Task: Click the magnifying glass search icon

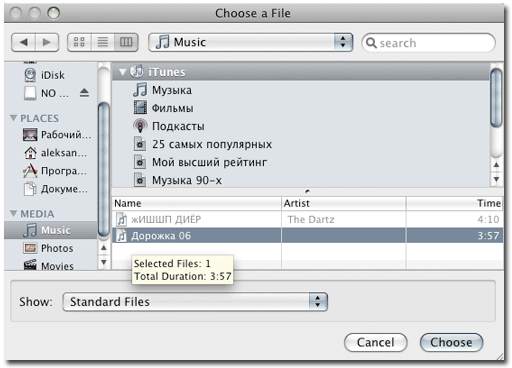Action: (371, 43)
